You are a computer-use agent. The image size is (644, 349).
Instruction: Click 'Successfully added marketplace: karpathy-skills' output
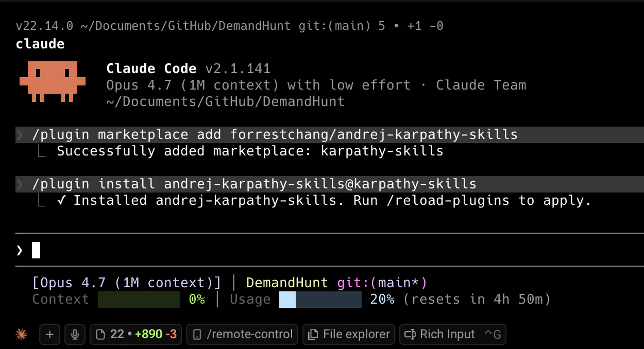250,151
